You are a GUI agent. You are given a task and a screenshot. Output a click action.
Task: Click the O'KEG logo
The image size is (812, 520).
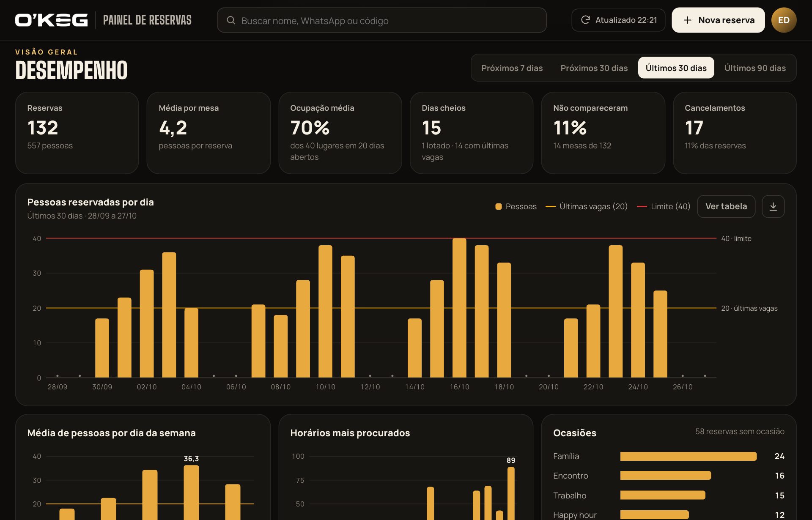pos(51,20)
